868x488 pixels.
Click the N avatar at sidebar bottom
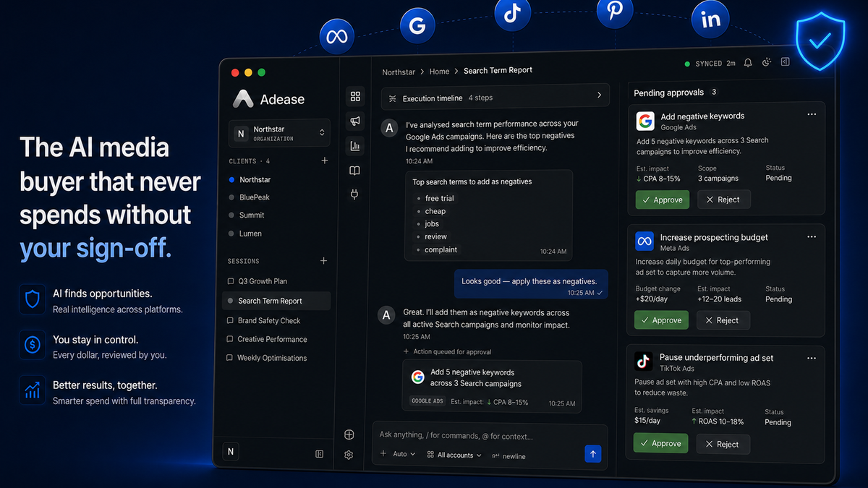(231, 452)
